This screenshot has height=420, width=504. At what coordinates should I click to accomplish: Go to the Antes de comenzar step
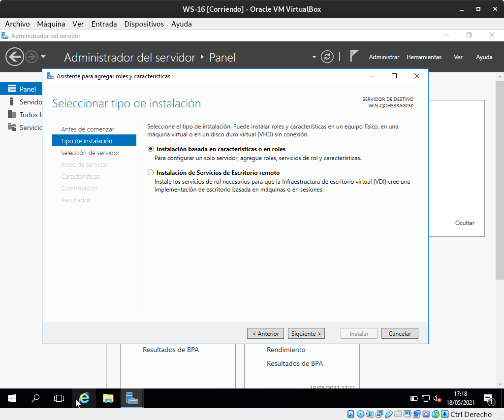[x=88, y=129]
